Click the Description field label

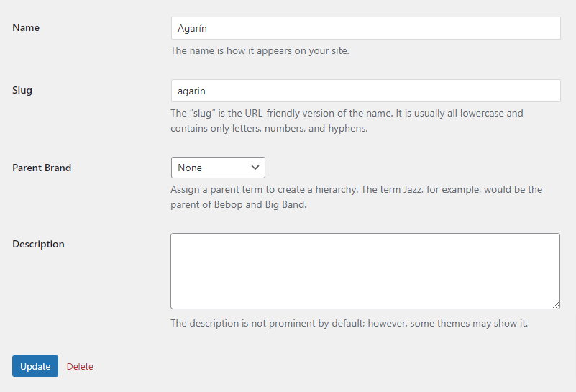pyautogui.click(x=38, y=244)
